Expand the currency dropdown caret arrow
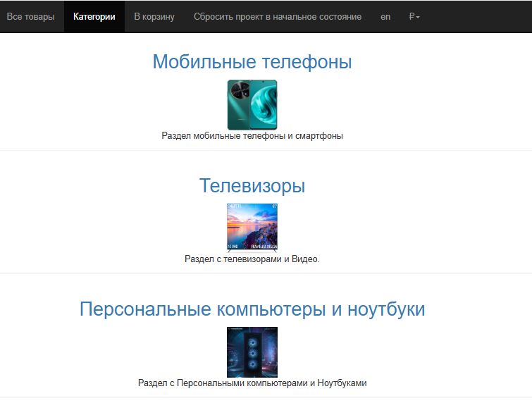The width and height of the screenshot is (532, 415). point(418,18)
